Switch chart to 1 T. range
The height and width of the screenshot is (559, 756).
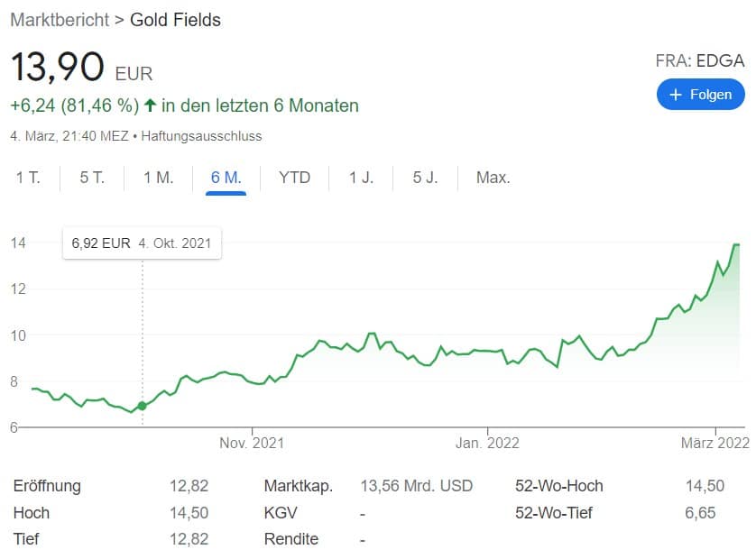[28, 178]
